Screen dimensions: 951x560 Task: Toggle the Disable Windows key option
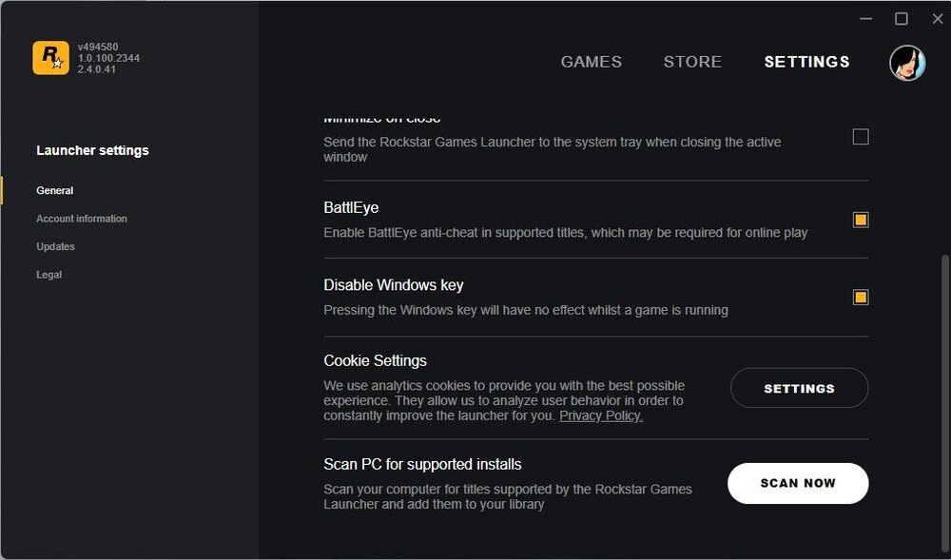point(860,297)
